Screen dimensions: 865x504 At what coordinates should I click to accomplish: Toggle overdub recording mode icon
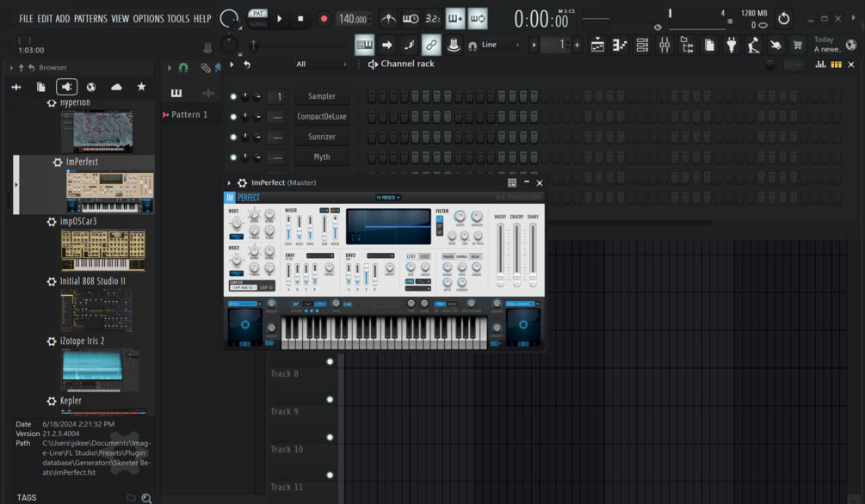pyautogui.click(x=455, y=19)
